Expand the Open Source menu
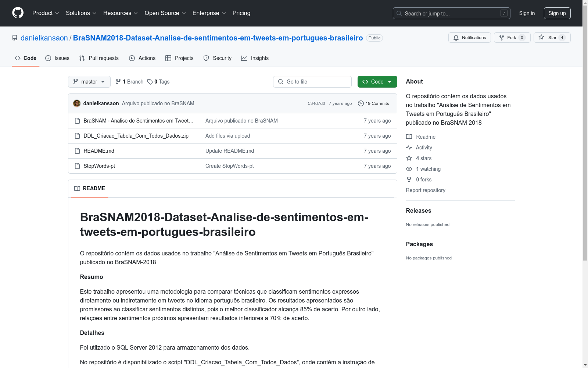Screen dimensions: 588x368 click(165, 13)
